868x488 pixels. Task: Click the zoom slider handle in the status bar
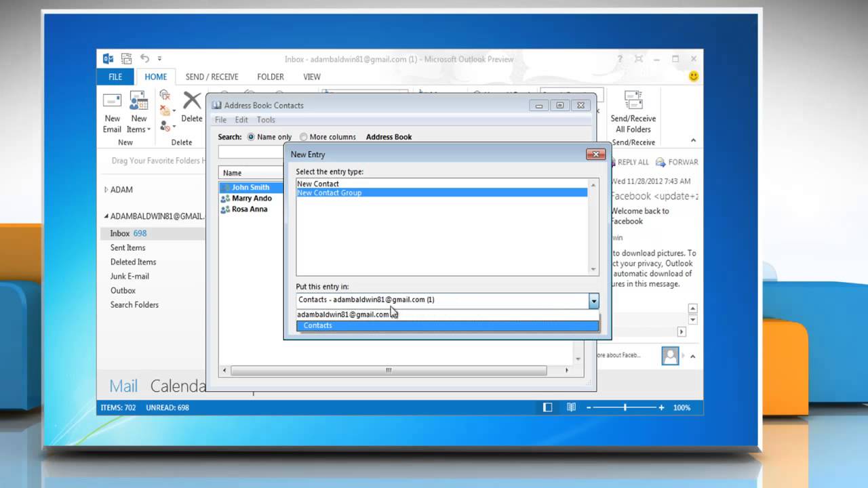[625, 407]
